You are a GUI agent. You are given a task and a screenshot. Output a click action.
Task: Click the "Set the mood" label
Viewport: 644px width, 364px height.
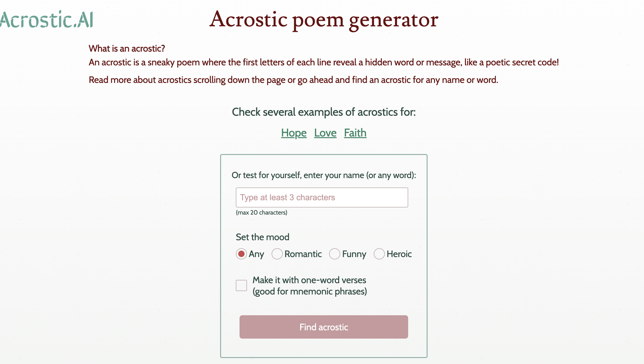262,237
